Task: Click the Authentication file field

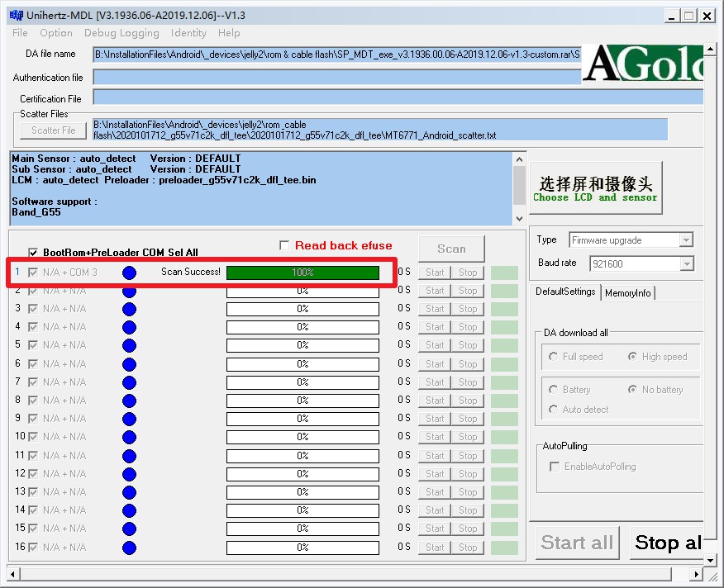Action: 336,77
